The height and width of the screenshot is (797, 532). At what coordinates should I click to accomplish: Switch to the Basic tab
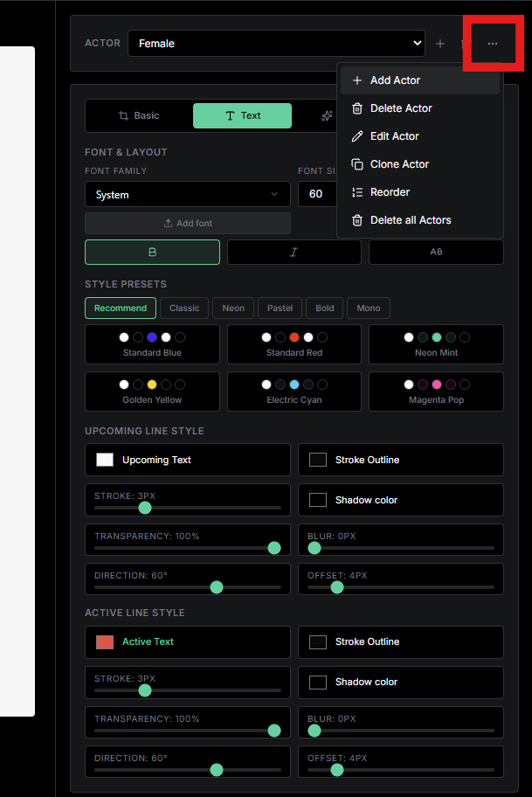[x=139, y=116]
